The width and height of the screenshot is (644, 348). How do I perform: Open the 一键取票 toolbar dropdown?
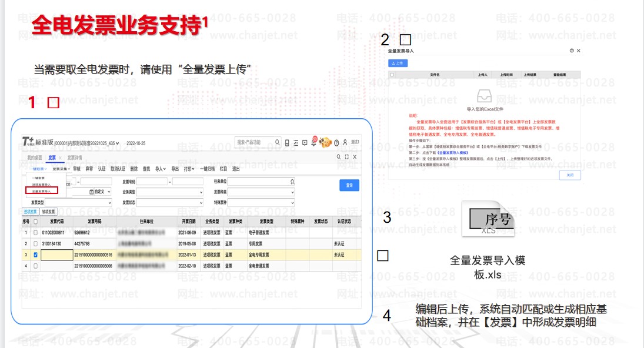pyautogui.click(x=38, y=169)
